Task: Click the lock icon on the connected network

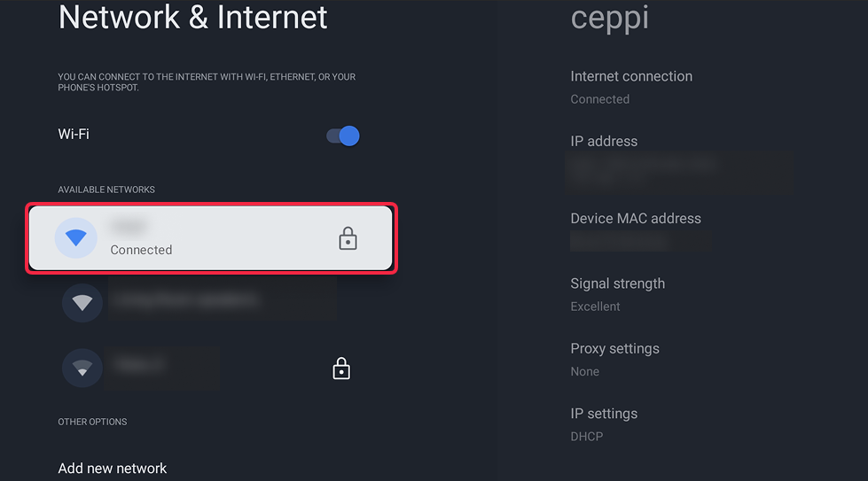Action: click(x=348, y=238)
